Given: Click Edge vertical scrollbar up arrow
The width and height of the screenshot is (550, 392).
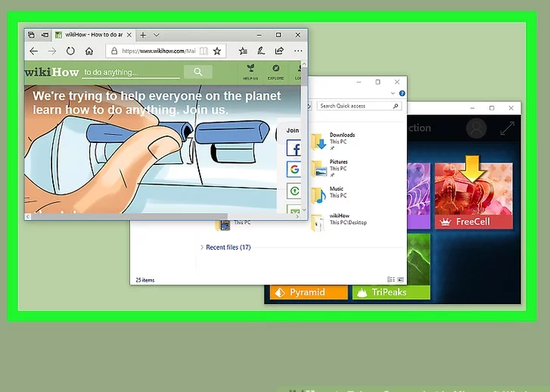Looking at the screenshot, I should coord(304,64).
